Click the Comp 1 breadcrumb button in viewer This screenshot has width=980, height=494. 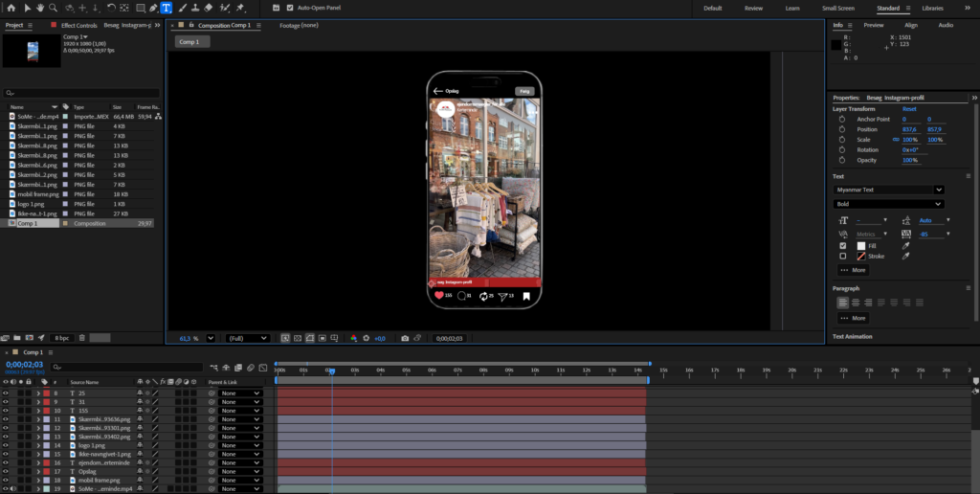tap(191, 42)
